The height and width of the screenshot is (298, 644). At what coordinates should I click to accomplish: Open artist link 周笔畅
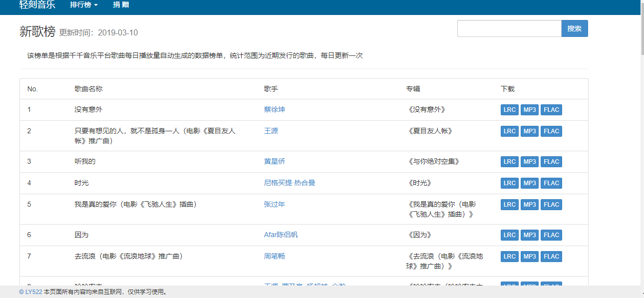[274, 257]
